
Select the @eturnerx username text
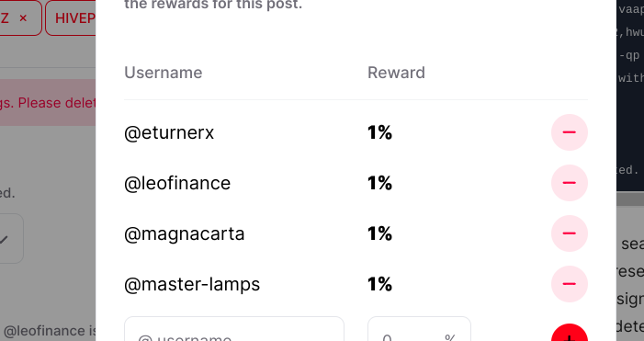click(x=169, y=132)
